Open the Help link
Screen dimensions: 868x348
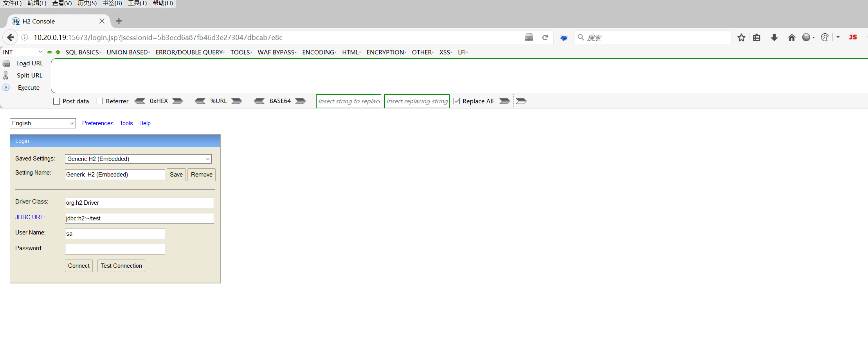[x=145, y=123]
